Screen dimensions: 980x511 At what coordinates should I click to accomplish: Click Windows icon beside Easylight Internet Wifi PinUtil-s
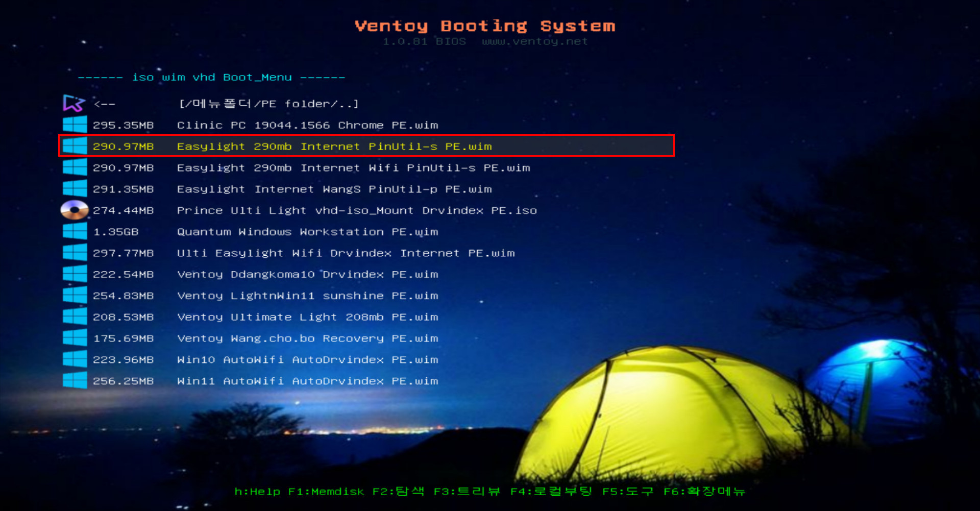pos(75,167)
